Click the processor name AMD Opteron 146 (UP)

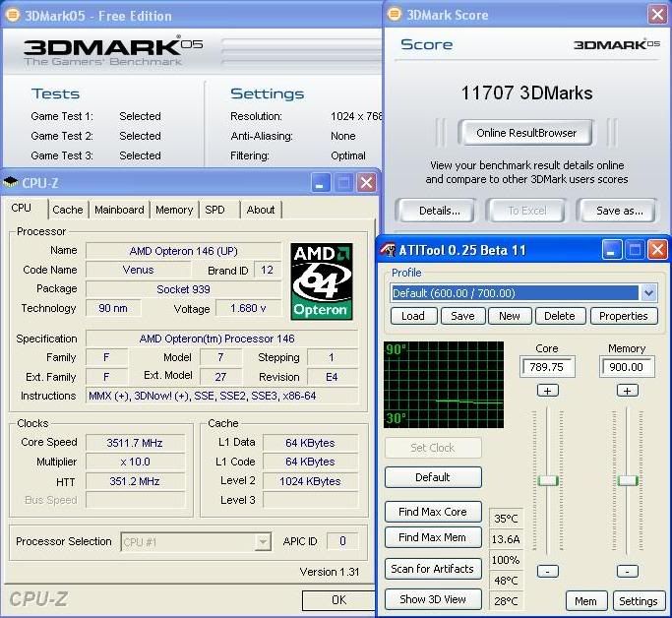(183, 251)
